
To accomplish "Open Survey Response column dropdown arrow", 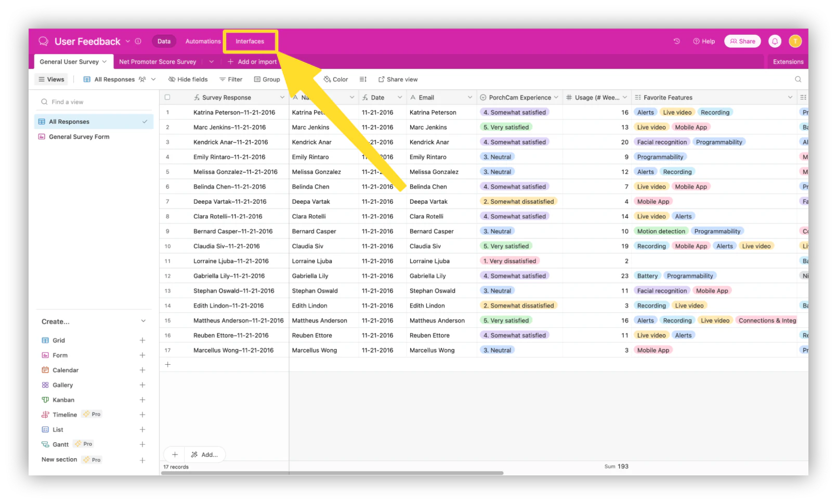I will tap(282, 97).
